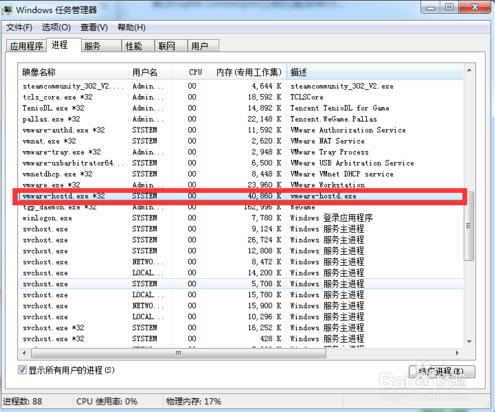The height and width of the screenshot is (412, 495).
Task: Click the 结束进程 button
Action: 442,371
